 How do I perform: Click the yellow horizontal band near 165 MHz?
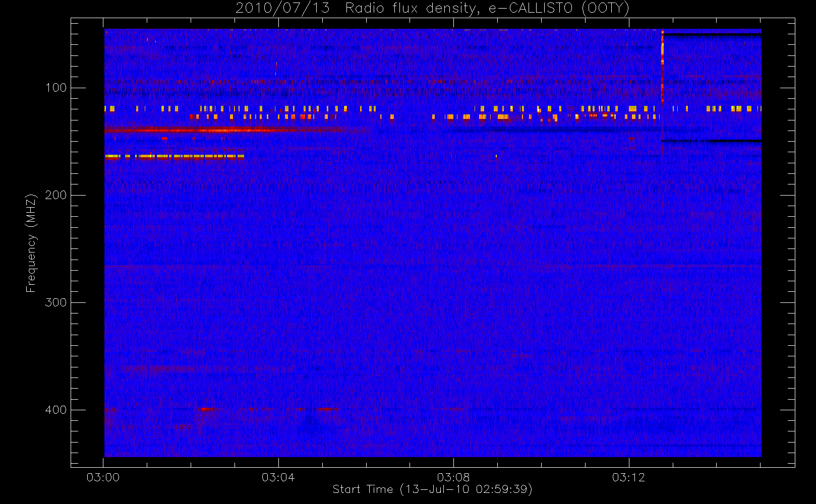click(174, 156)
